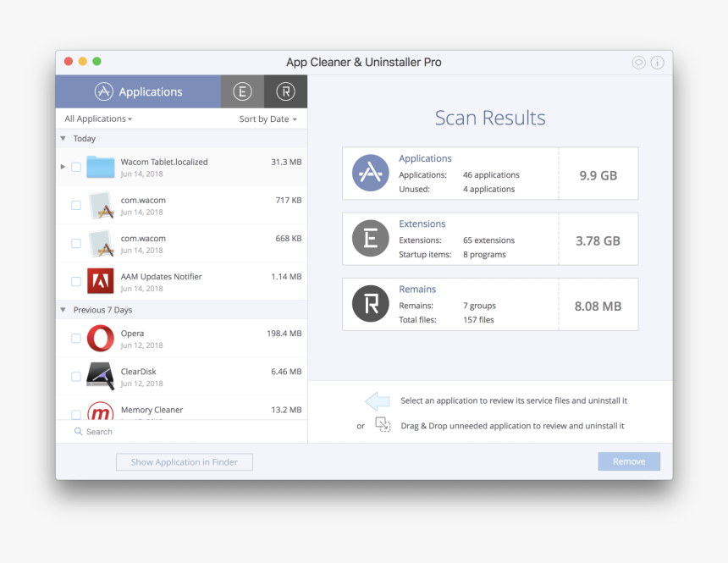Viewport: 728px width, 563px height.
Task: Select the Opera checkbox
Action: coord(76,338)
